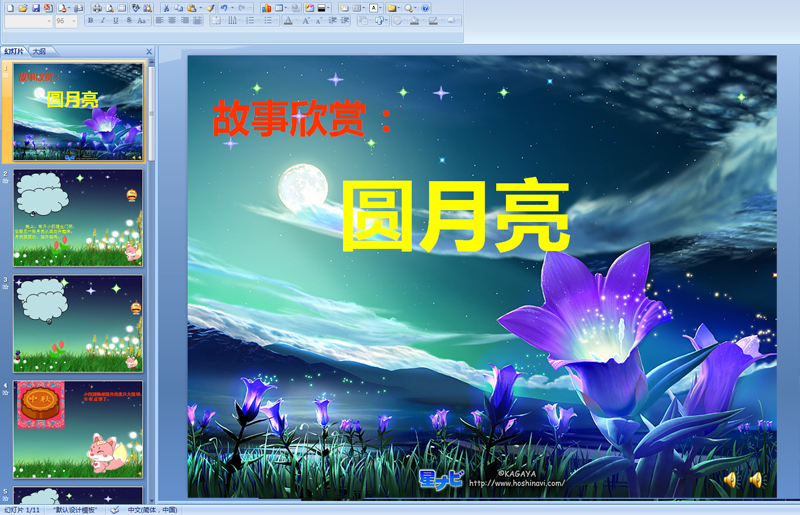Decrease font size with small A
800x515 pixels.
click(x=319, y=20)
